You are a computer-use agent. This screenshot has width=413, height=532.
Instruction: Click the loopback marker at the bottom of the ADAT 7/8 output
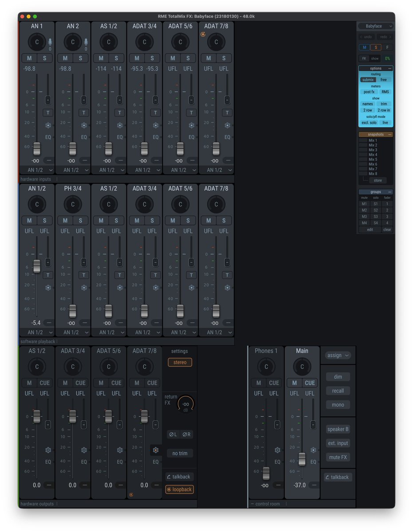[131, 495]
